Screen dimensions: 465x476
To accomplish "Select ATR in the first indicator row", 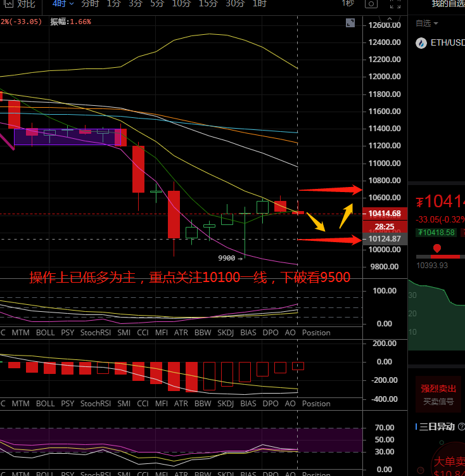I will click(181, 333).
